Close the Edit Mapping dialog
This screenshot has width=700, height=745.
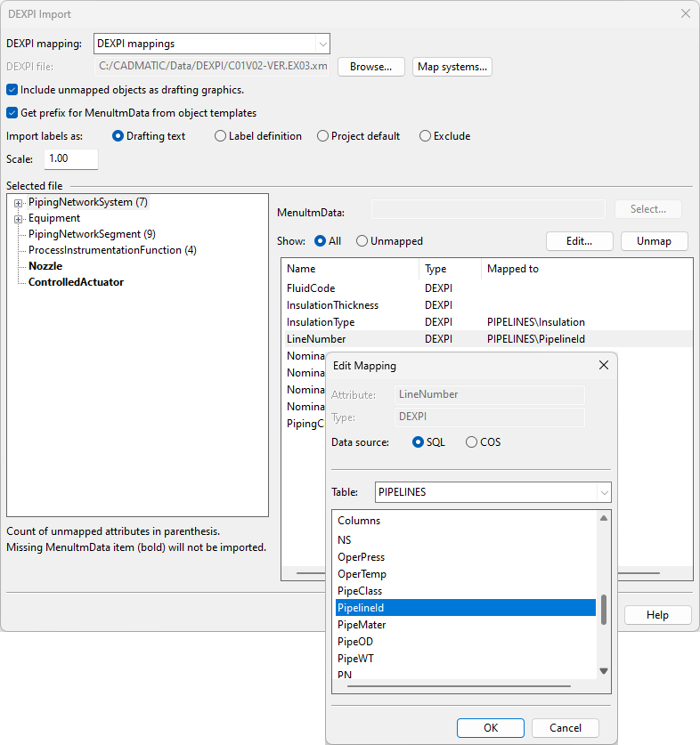coord(603,365)
